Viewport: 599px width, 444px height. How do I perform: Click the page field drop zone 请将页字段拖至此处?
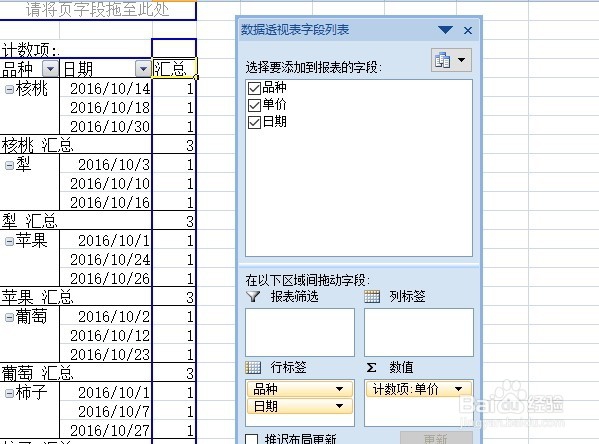98,10
